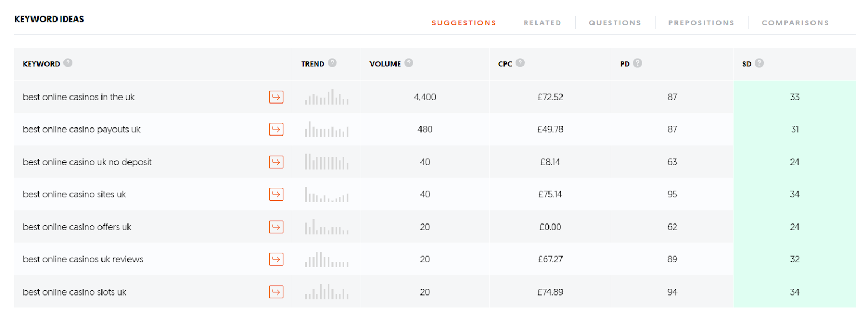This screenshot has width=868, height=314.
Task: Select the Prepositions tab
Action: tap(701, 23)
